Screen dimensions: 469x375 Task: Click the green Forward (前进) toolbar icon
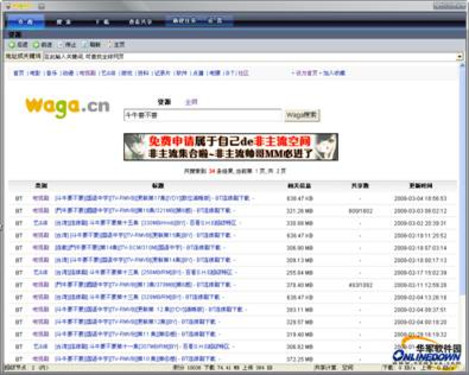[x=36, y=44]
